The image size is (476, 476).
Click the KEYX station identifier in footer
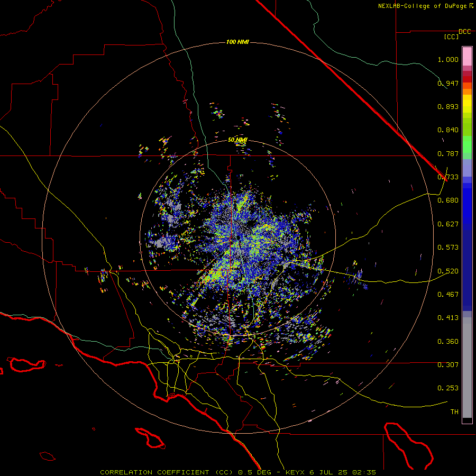click(296, 472)
